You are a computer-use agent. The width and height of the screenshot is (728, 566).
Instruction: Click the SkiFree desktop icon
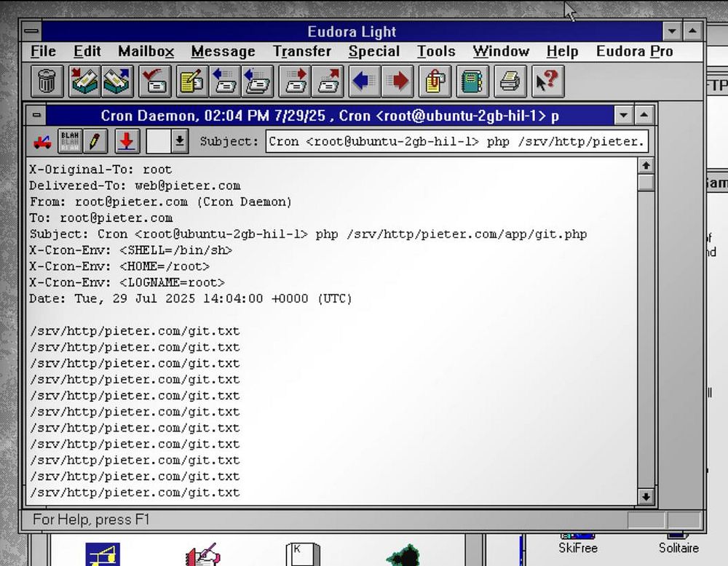[577, 543]
